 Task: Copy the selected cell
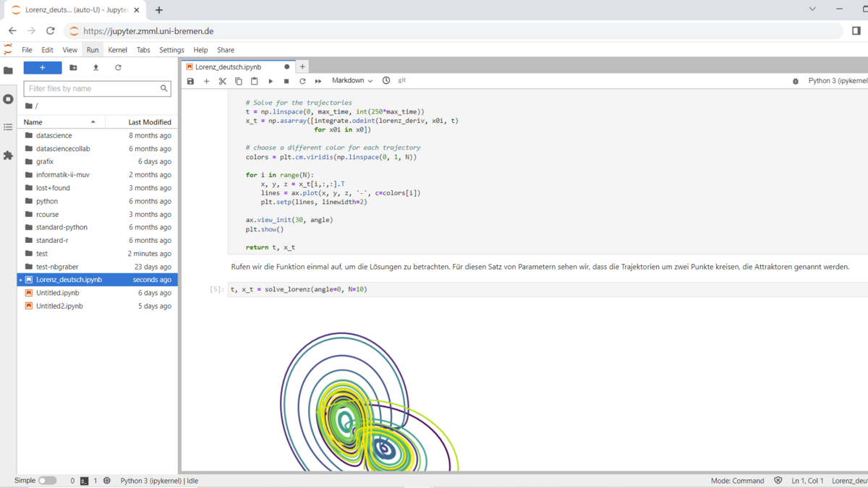coord(238,81)
